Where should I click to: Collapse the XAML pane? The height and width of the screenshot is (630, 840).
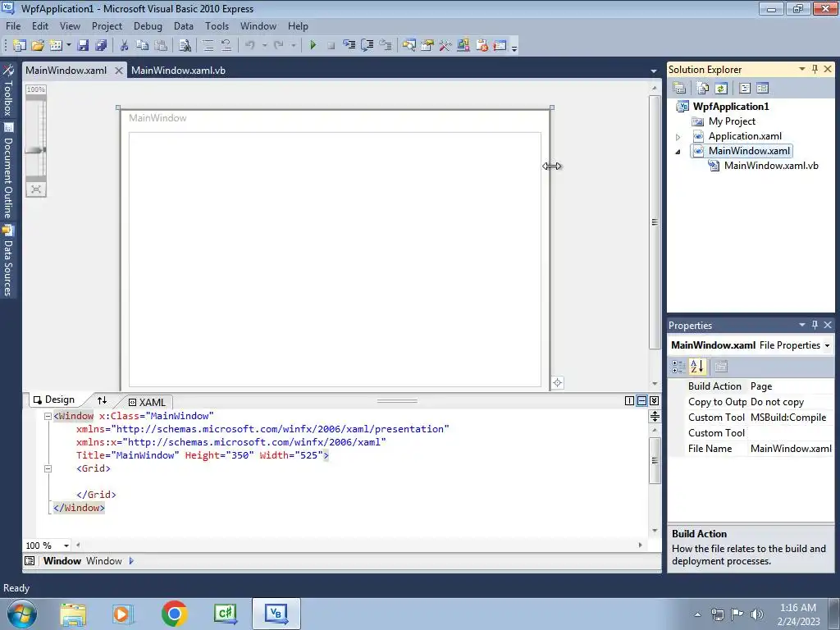(654, 400)
